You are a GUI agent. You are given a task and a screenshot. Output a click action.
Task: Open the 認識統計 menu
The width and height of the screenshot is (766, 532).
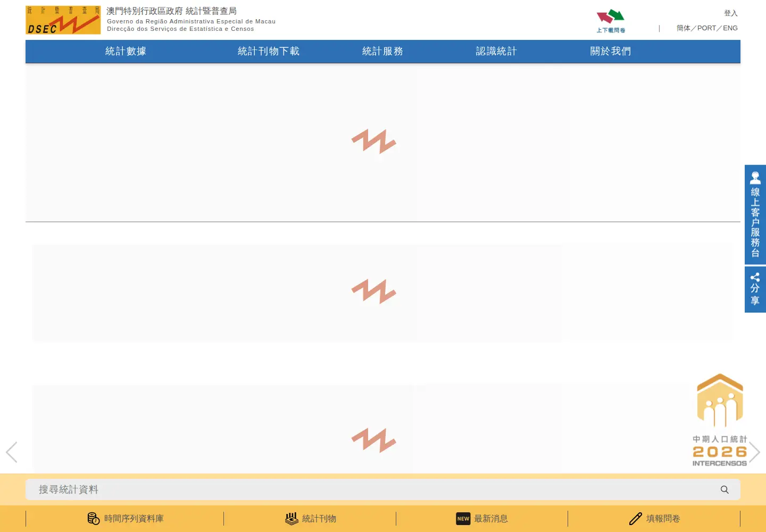(x=496, y=52)
